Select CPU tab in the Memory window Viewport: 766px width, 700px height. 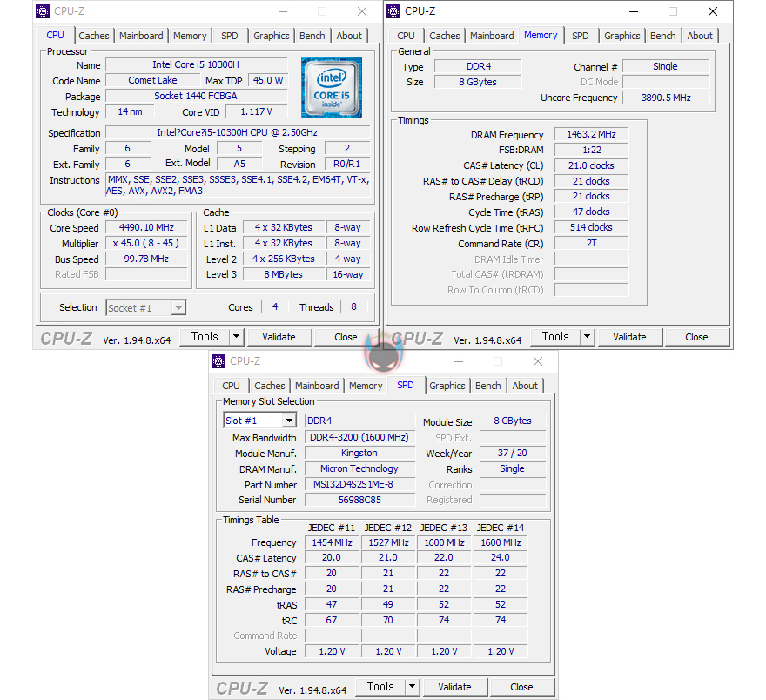[406, 36]
